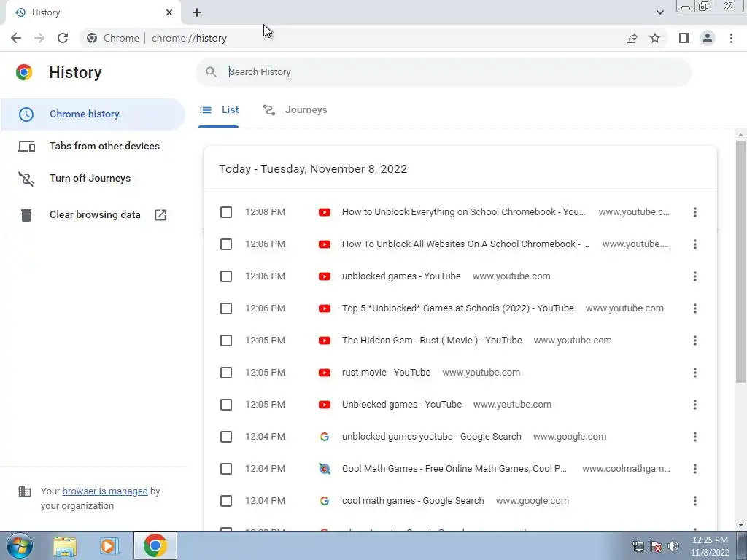Check the 12:08 PM How to Unblock Everything entry

click(226, 212)
